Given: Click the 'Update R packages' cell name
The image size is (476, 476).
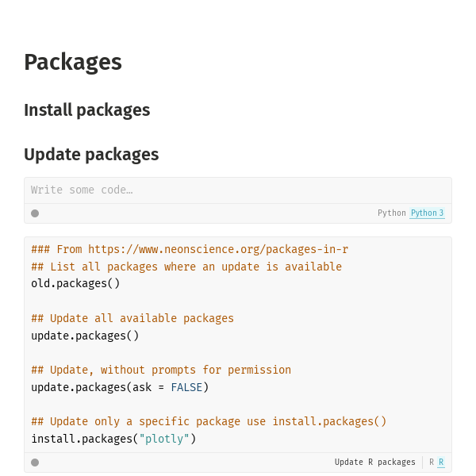Looking at the screenshot, I should click(x=375, y=462).
